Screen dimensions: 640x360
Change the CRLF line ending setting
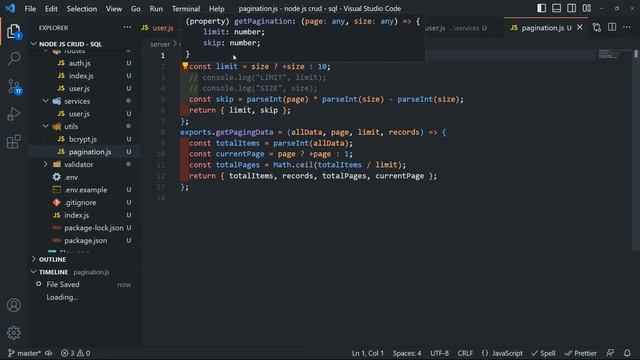tap(465, 353)
